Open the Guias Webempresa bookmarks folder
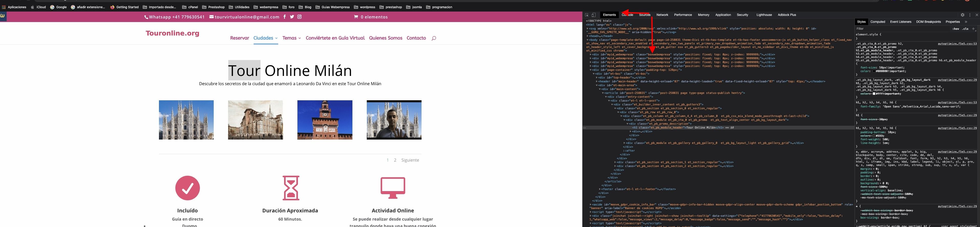 pos(332,7)
